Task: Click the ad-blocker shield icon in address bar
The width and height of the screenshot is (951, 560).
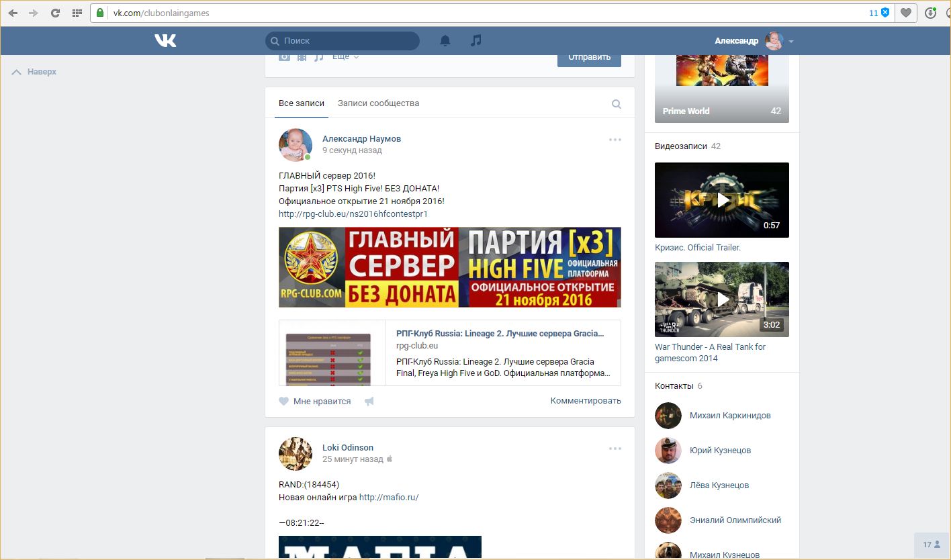Action: [x=885, y=13]
